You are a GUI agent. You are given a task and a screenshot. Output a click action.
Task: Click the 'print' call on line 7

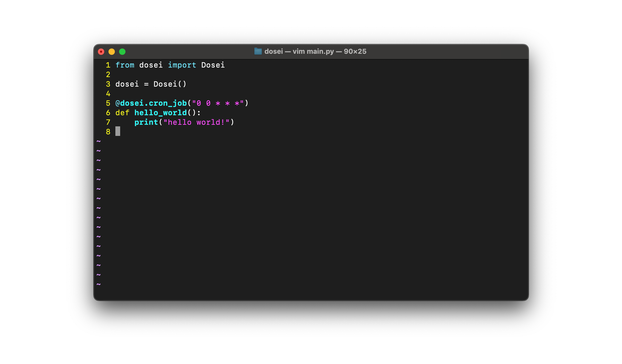click(x=146, y=122)
